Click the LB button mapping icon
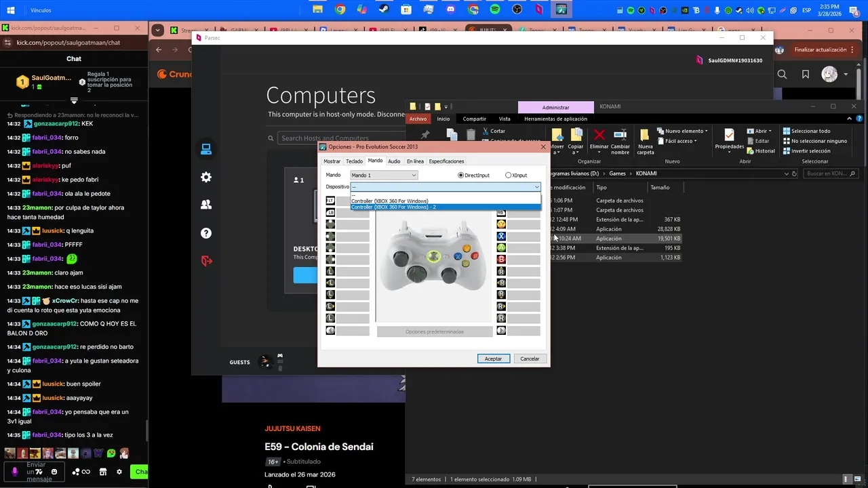This screenshot has width=868, height=488. pos(330,213)
